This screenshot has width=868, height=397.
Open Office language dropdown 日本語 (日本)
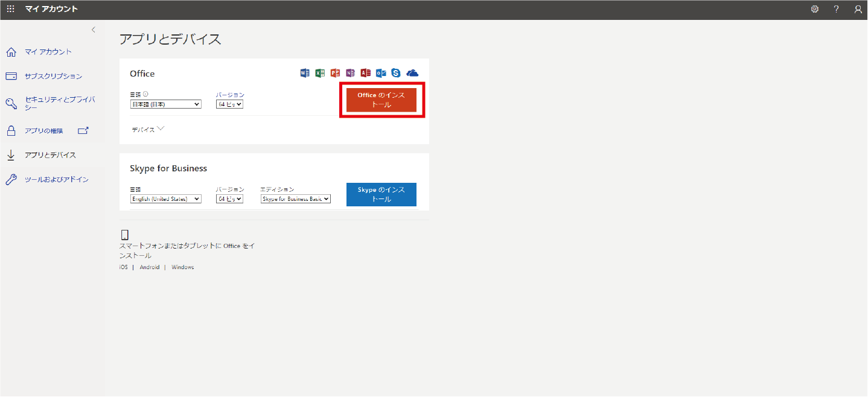tap(166, 104)
